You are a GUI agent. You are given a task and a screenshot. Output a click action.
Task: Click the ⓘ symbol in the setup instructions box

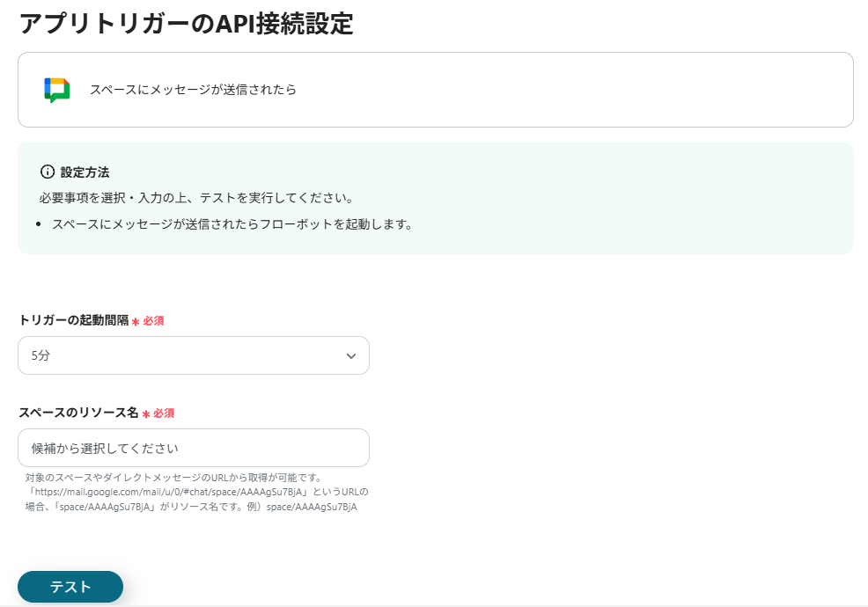click(45, 172)
